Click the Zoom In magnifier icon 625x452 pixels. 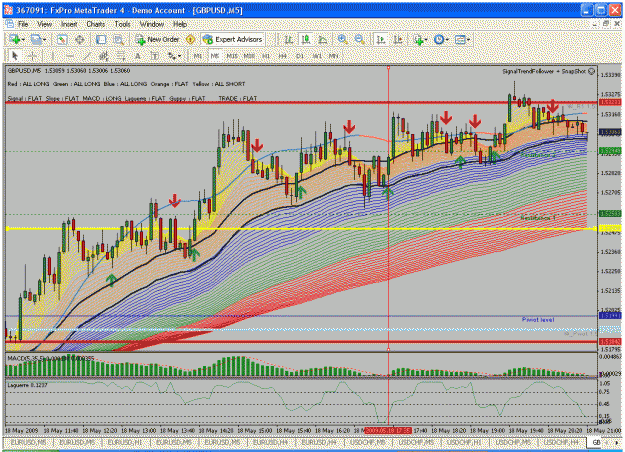(342, 39)
